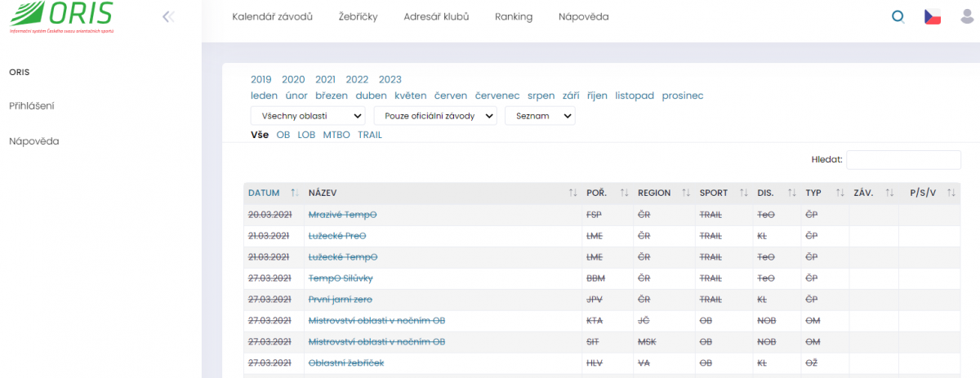Select the MTBO sport tab
Screen dimensions: 980x378
pyautogui.click(x=336, y=135)
